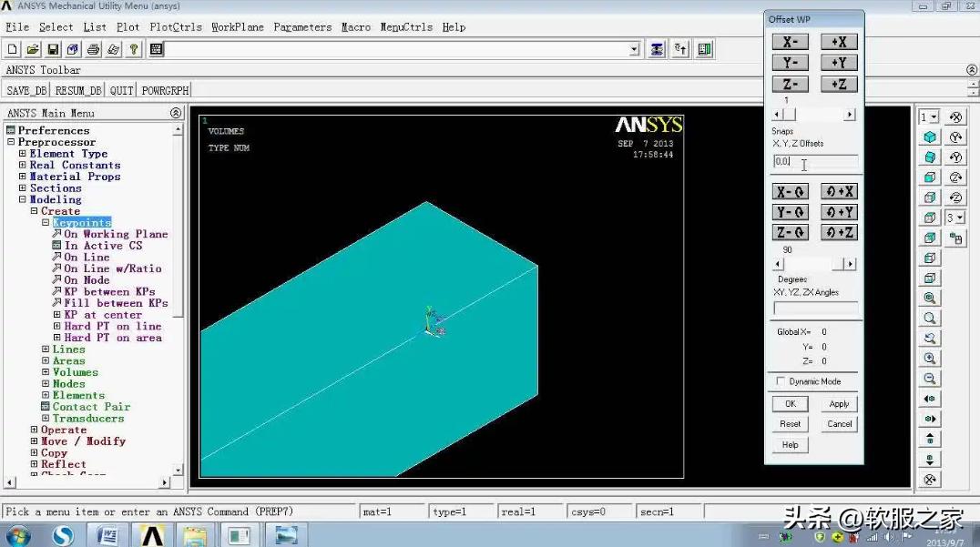Click OK in Offset WP dialog
980x547 pixels.
click(x=790, y=404)
